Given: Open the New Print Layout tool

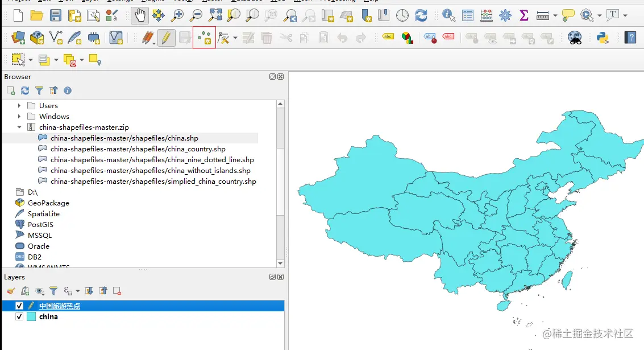Looking at the screenshot, I should pyautogui.click(x=75, y=15).
